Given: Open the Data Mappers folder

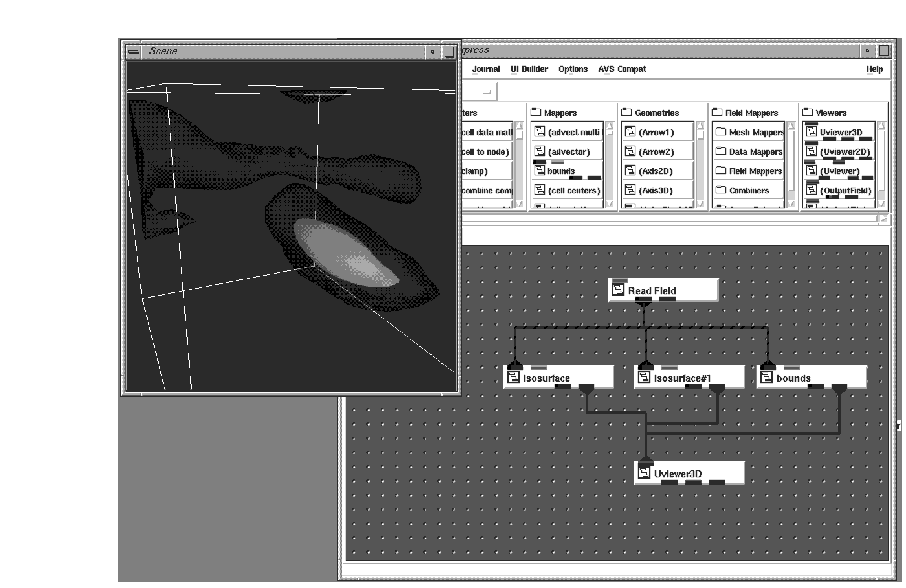Looking at the screenshot, I should tap(720, 152).
